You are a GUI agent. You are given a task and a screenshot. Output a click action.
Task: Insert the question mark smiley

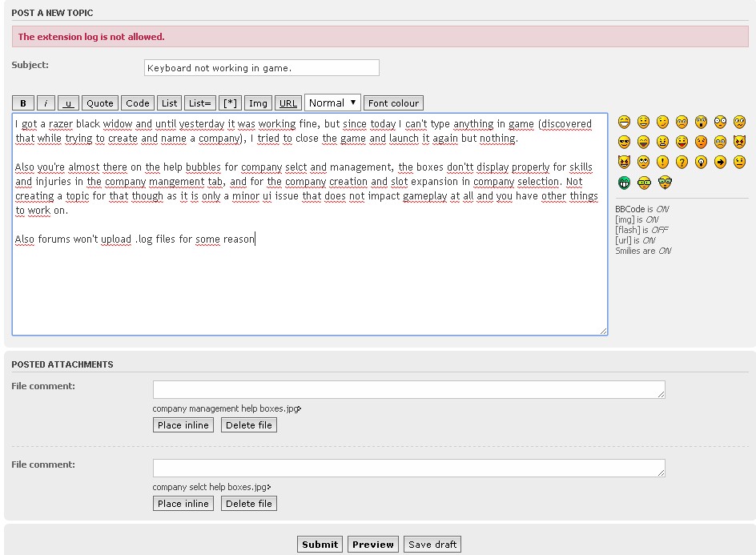682,162
